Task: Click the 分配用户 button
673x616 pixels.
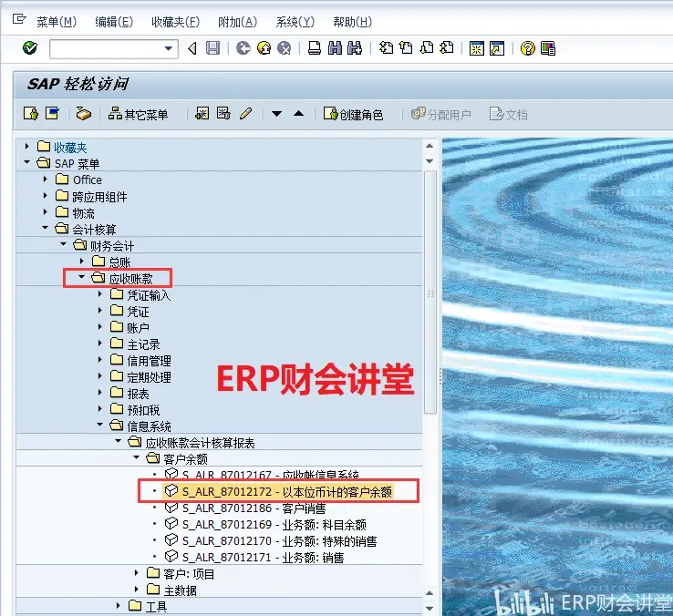Action: 441,114
